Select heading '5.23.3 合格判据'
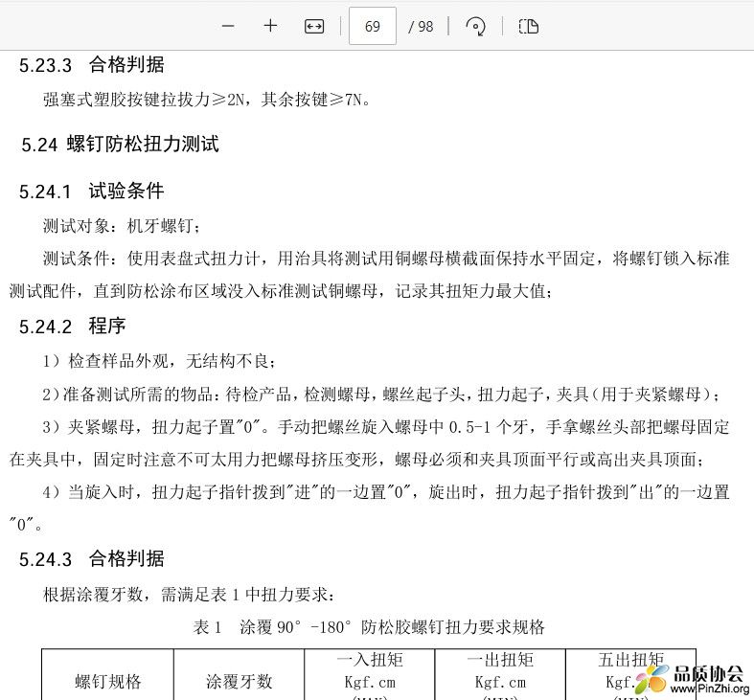754x700 pixels. [91, 65]
